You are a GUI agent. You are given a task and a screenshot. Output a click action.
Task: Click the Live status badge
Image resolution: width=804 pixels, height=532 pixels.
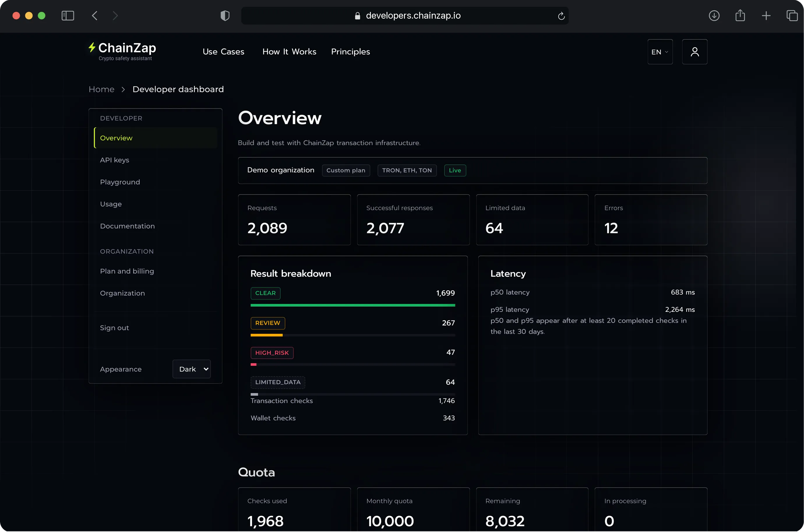pos(455,170)
